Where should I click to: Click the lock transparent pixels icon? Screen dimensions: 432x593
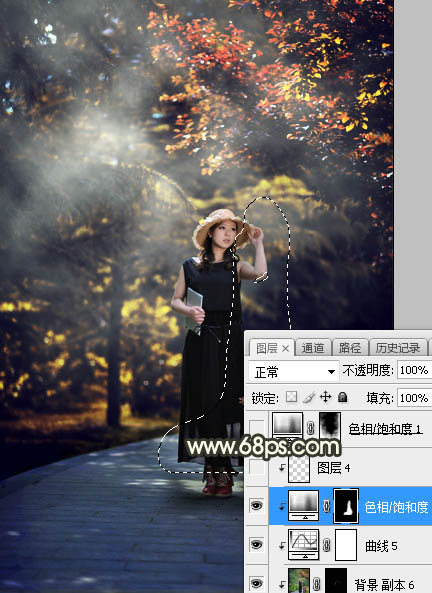(291, 397)
